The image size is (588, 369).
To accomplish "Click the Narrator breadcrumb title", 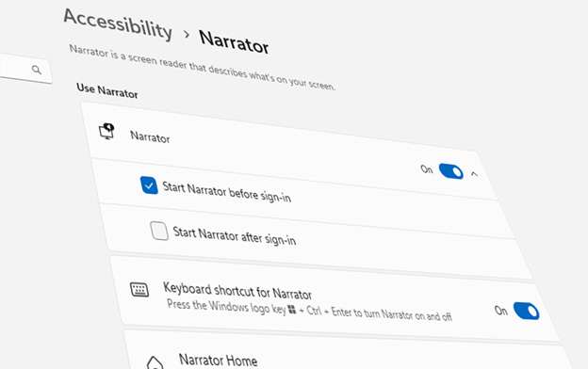I will pos(234,42).
